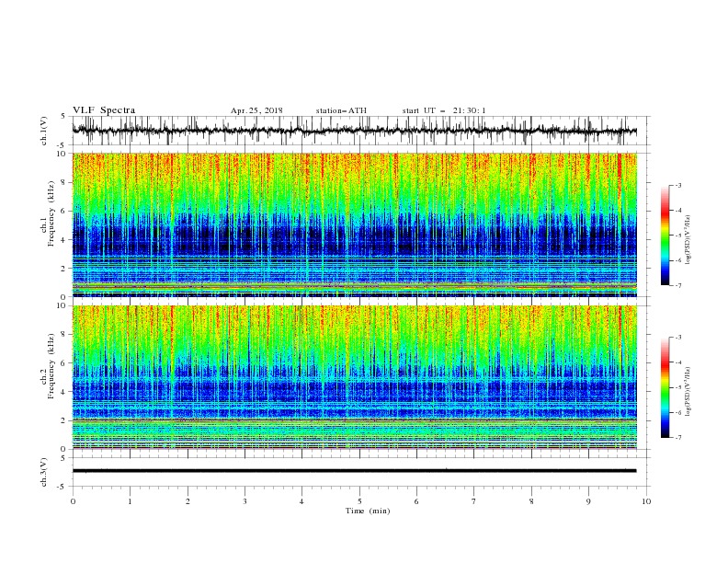Click time axis tick label '3'

(245, 501)
